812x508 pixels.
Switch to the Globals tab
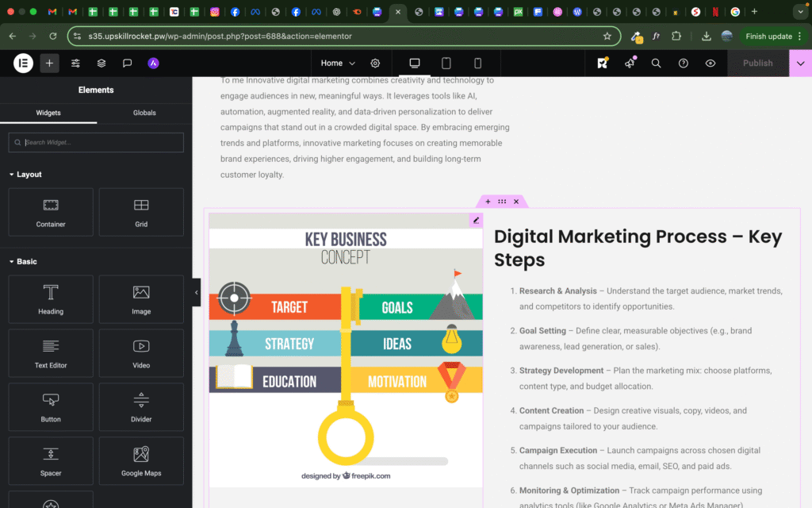click(x=144, y=113)
